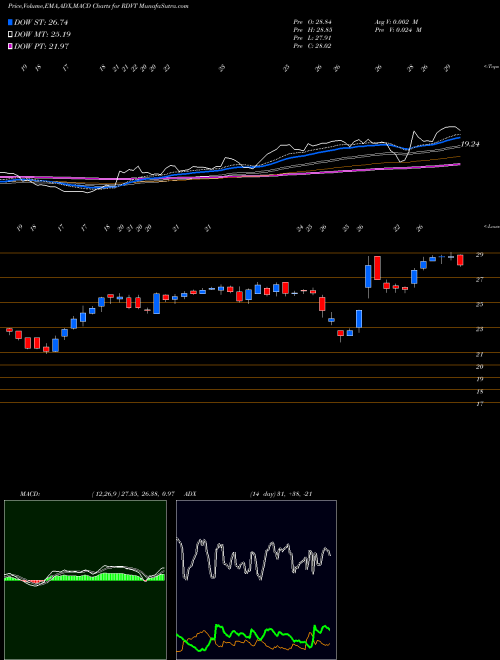Click the 23 price axis label

(x=479, y=330)
